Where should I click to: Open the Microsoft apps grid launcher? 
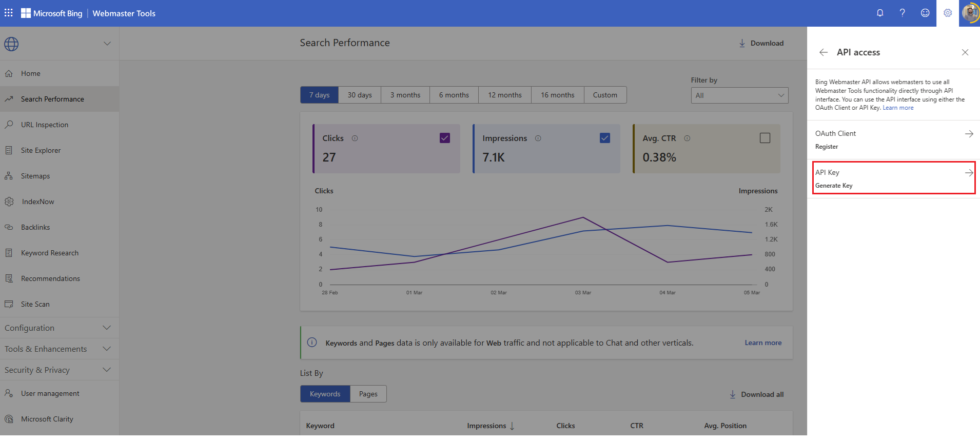tap(9, 13)
